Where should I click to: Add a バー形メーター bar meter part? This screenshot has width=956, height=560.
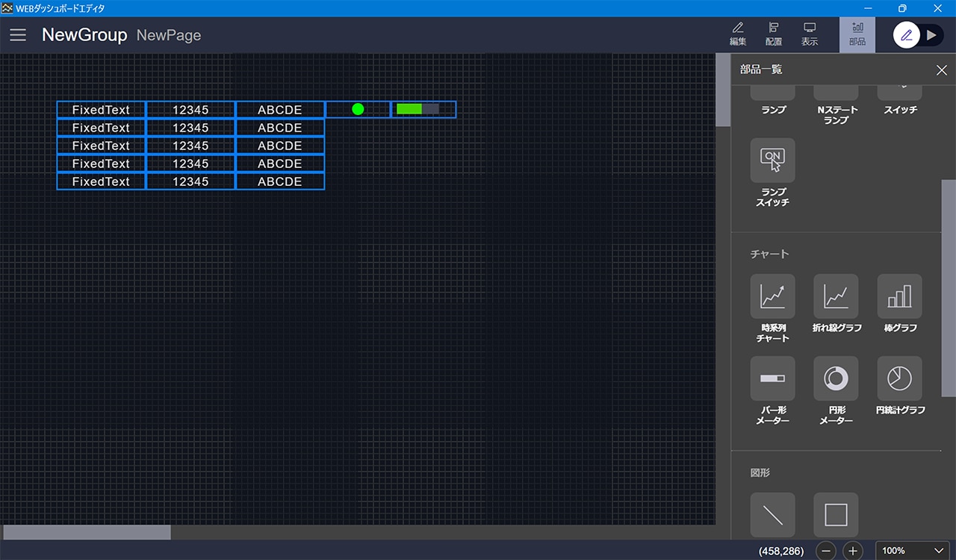click(x=772, y=379)
